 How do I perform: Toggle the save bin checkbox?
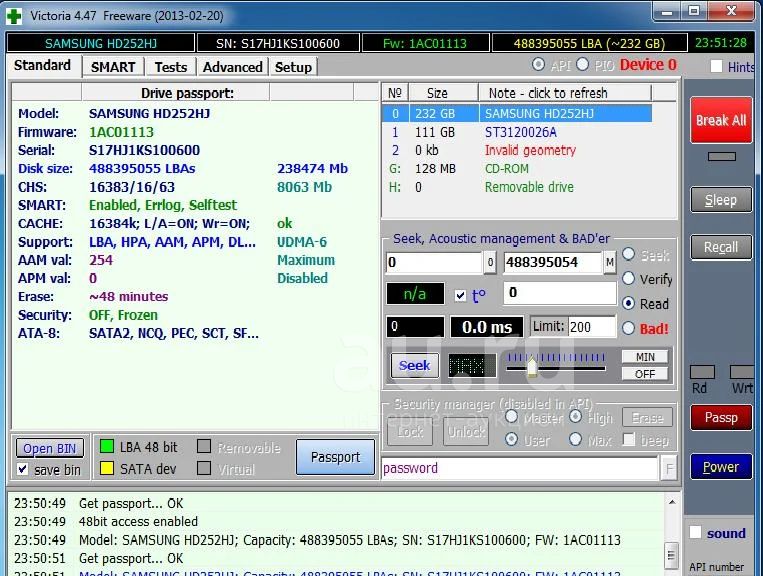tap(22, 469)
